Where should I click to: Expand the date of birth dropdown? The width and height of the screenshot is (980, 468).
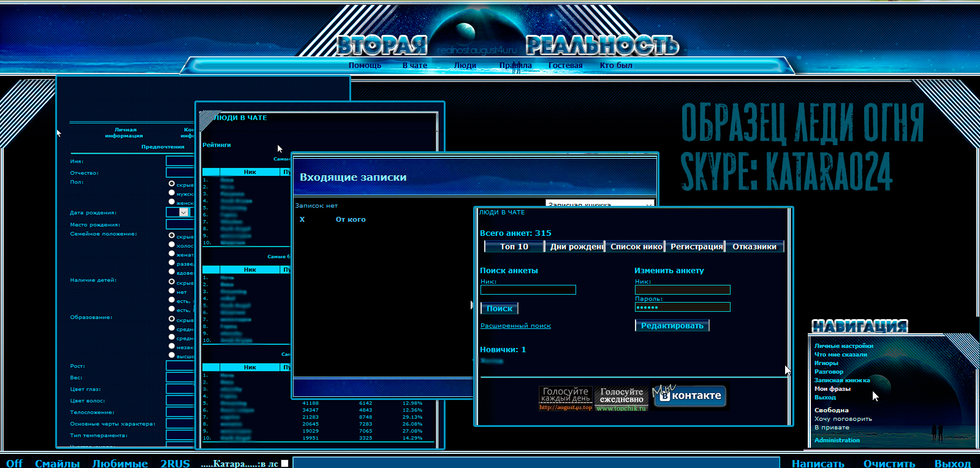tap(183, 212)
